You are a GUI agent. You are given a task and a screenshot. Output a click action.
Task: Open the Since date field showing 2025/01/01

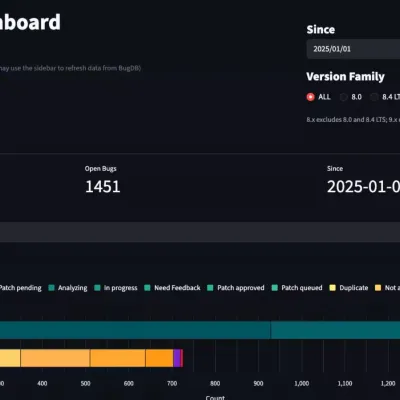(353, 49)
